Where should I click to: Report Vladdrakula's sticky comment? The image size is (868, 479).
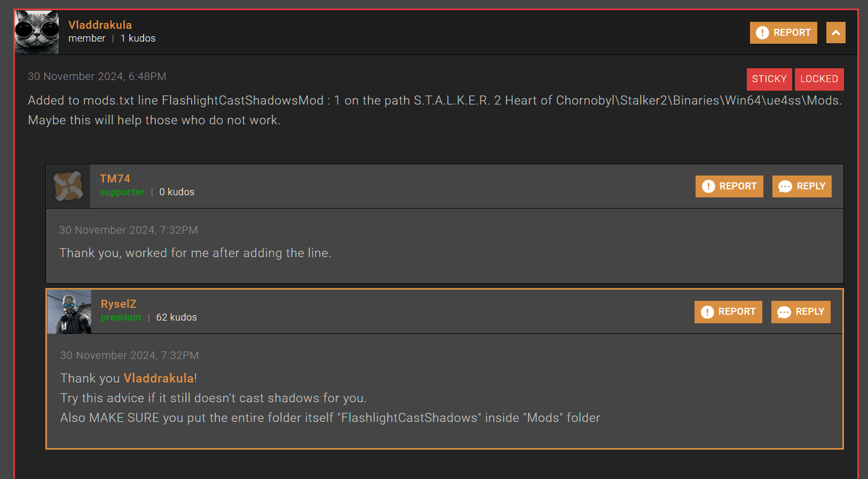click(783, 33)
